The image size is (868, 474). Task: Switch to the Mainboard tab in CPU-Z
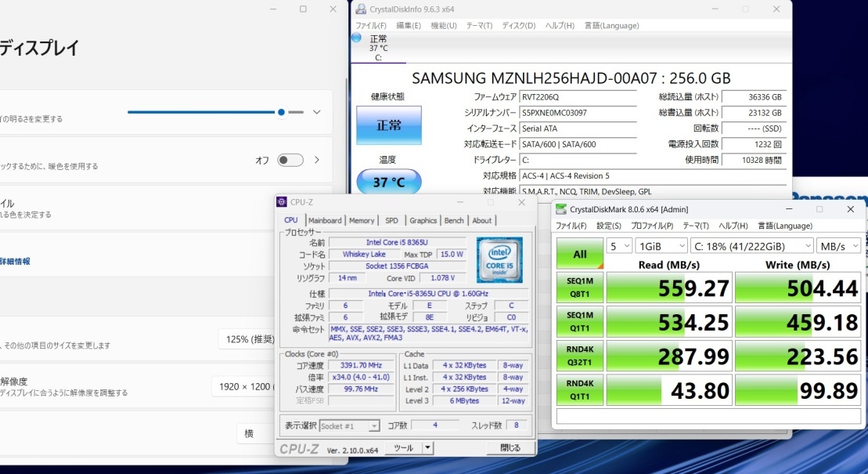coord(325,220)
